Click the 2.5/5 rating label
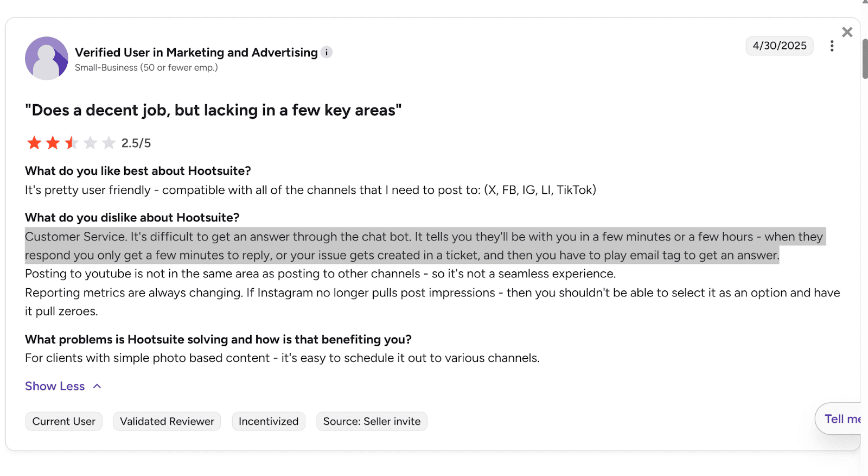Screen dimensions: 868x476 point(135,143)
